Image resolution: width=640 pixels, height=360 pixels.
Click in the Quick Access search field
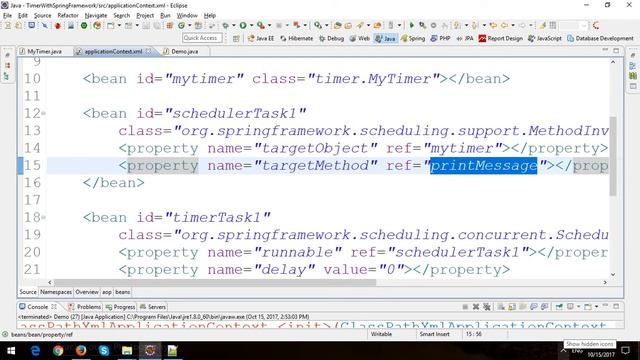pos(202,38)
